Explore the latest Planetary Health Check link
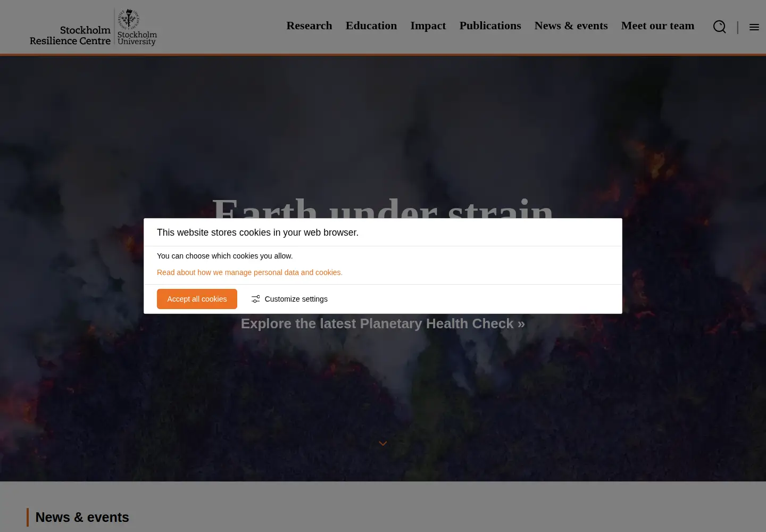 pyautogui.click(x=383, y=323)
